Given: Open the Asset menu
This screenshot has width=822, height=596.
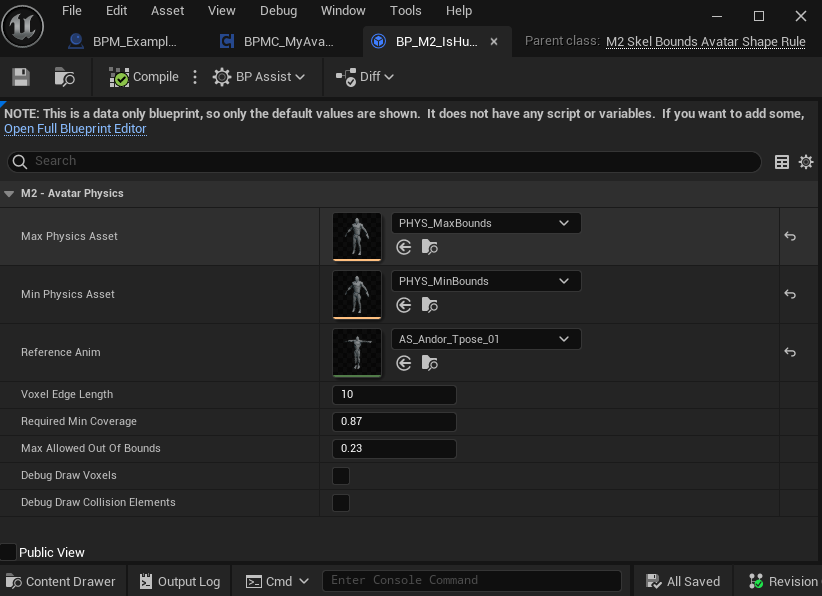Looking at the screenshot, I should [167, 11].
